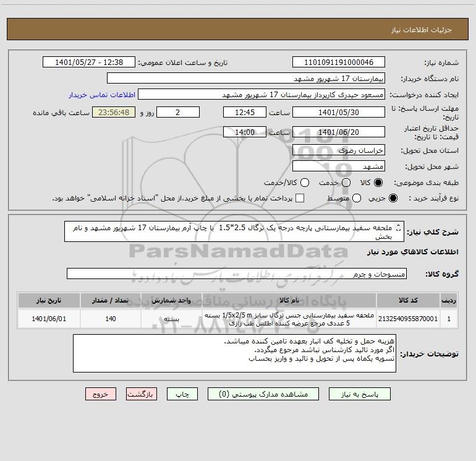
Task: Select the کالا/خدمت radio button
Action: coord(305,183)
